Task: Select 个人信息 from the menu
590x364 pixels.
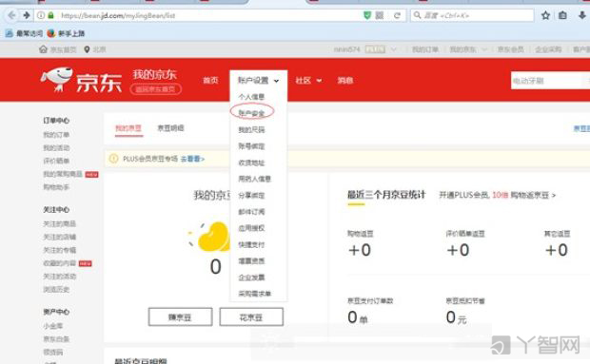Action: (x=251, y=97)
